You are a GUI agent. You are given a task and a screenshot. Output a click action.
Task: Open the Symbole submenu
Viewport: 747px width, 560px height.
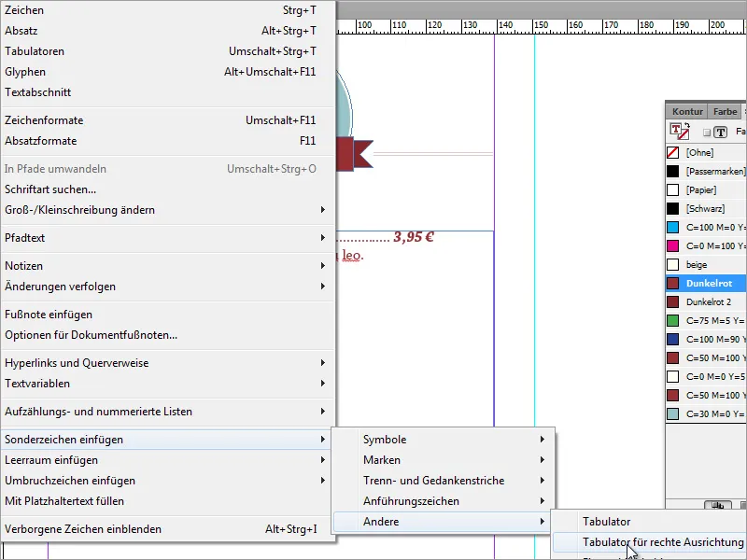click(x=443, y=440)
